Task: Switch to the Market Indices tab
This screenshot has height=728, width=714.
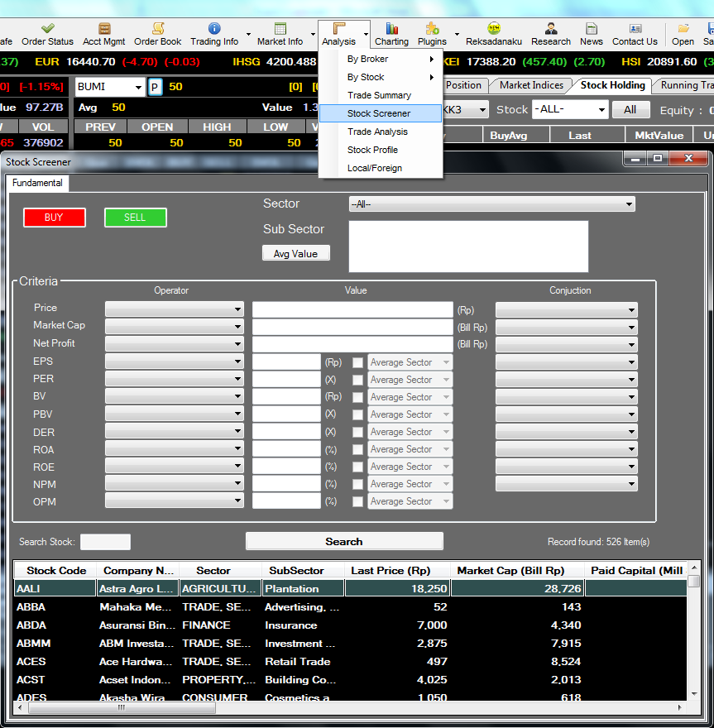Action: click(x=531, y=85)
